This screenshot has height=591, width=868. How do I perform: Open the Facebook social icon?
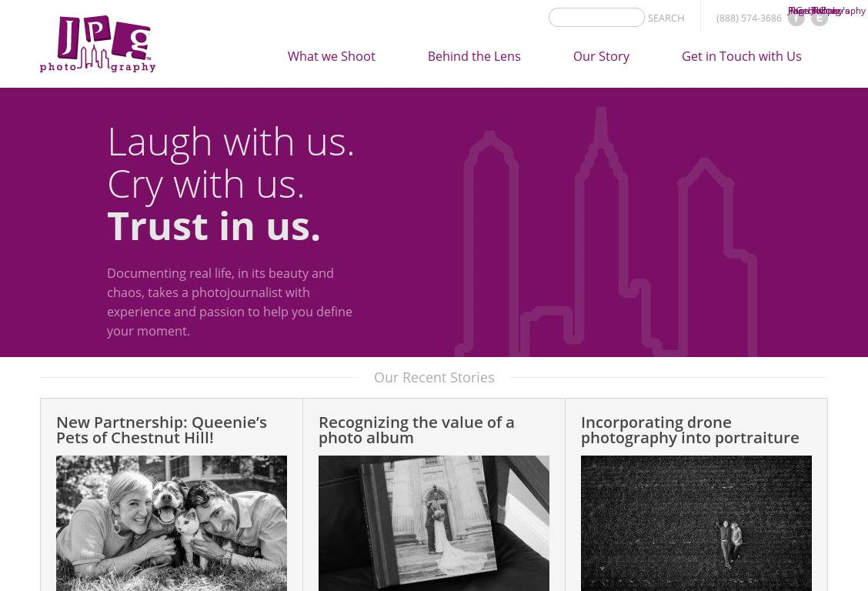pos(796,18)
